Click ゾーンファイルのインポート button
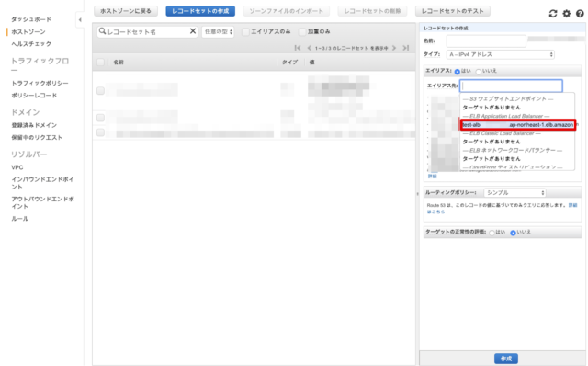Screen dimensions: 588x366 coord(286,11)
